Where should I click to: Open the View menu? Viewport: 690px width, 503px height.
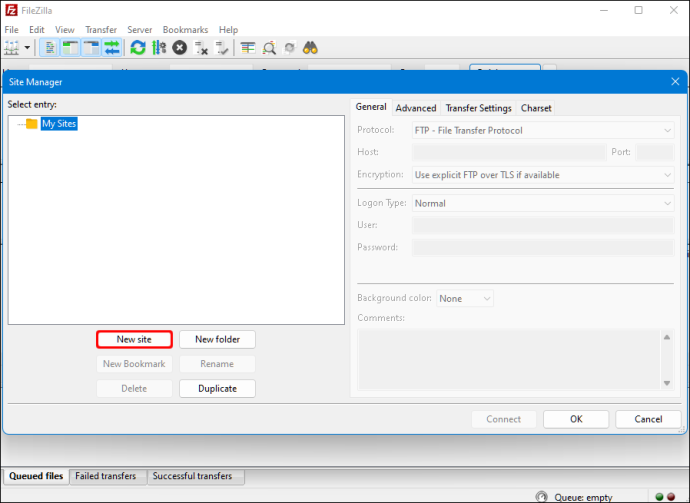click(x=65, y=29)
